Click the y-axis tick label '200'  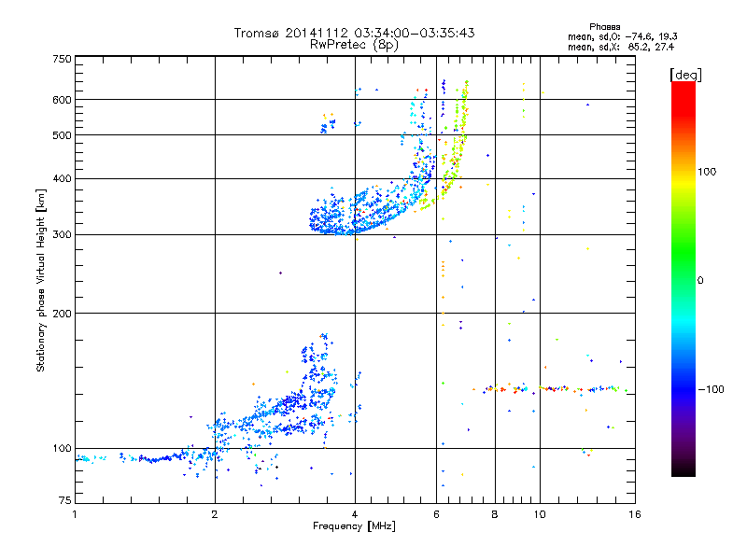click(x=62, y=314)
